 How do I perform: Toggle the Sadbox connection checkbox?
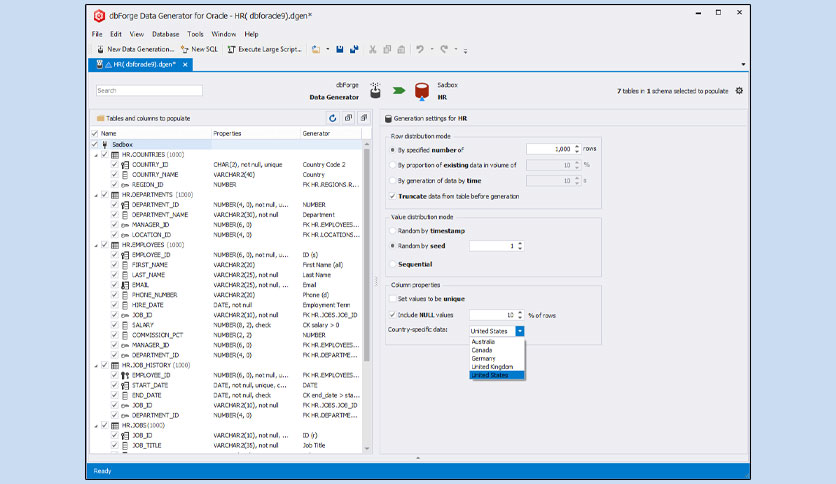(95, 144)
